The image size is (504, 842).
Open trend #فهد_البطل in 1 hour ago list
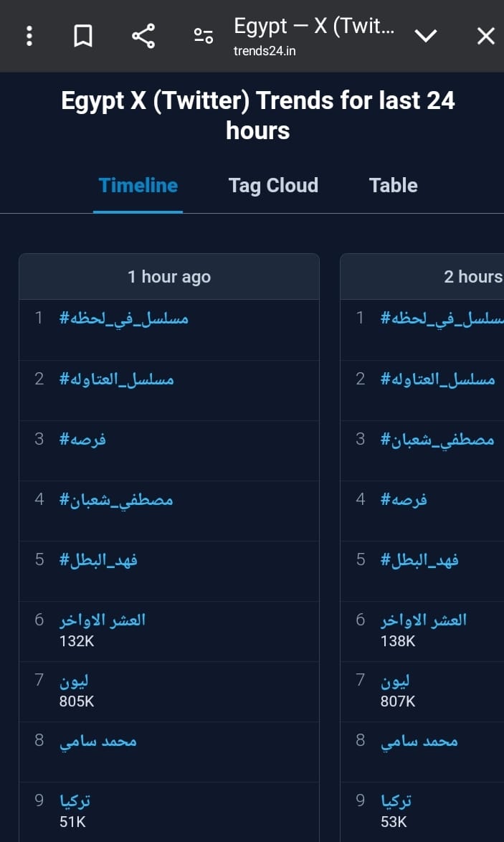98,559
